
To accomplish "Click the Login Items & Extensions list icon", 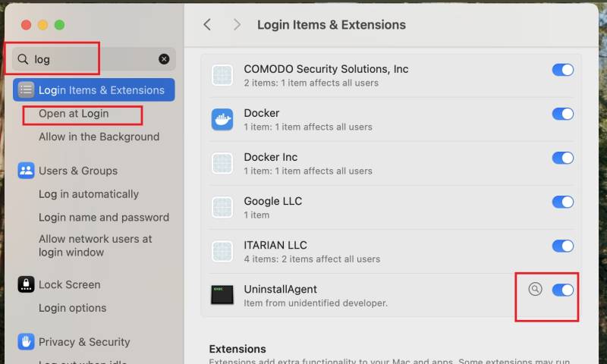I will click(x=26, y=89).
